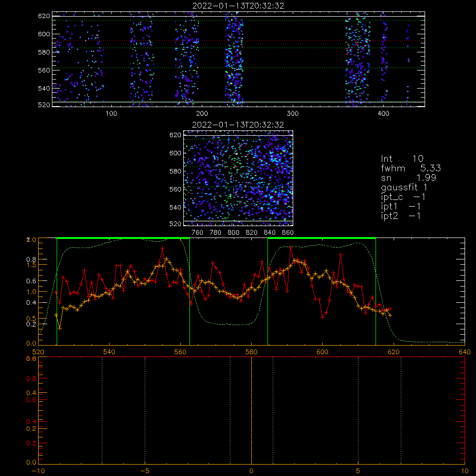Select the '560' x-axis label of the profile plot

pos(180,352)
